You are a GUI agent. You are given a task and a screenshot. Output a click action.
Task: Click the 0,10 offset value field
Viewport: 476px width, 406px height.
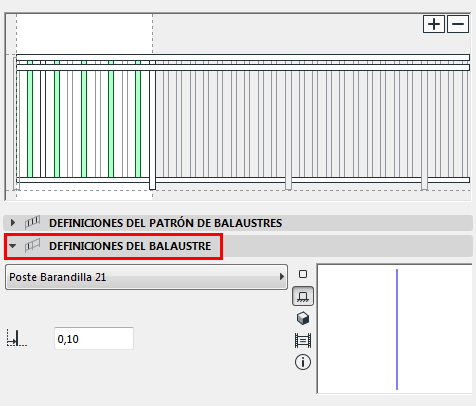click(x=94, y=339)
